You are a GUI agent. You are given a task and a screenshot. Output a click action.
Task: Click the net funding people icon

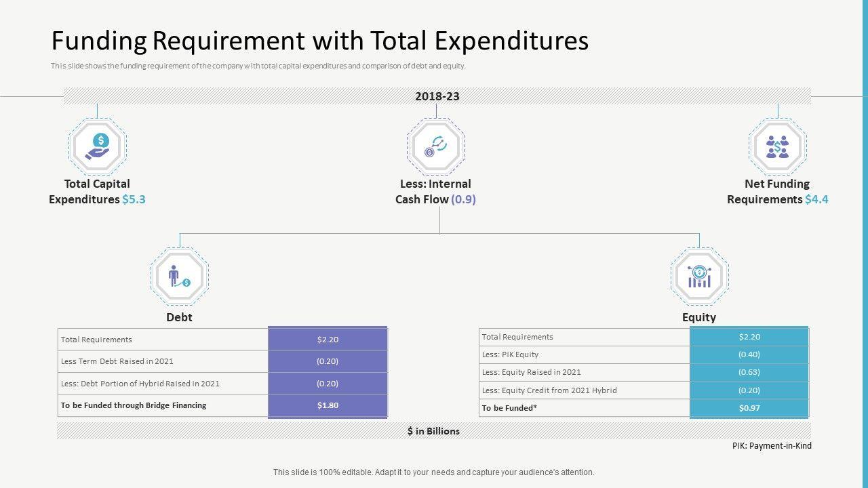(778, 146)
